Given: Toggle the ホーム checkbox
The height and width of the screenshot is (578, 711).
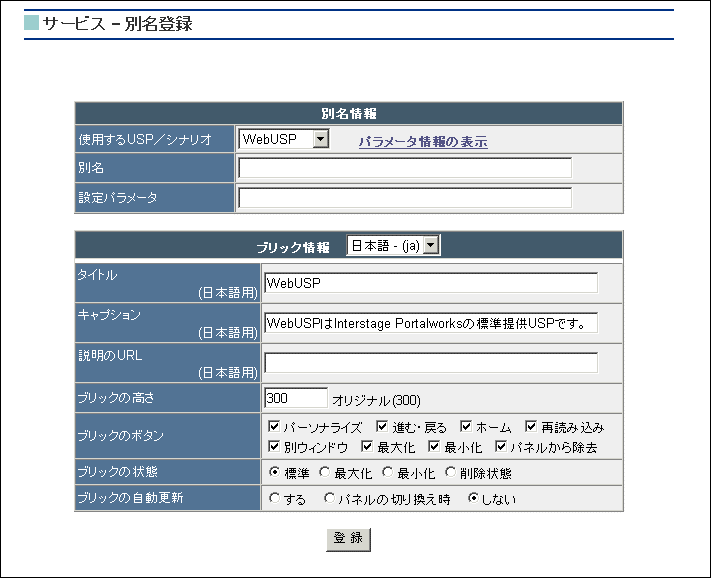Looking at the screenshot, I should pos(466,426).
